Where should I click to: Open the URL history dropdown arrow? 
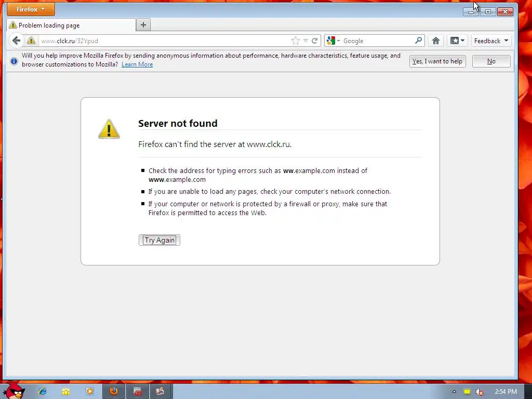[x=305, y=41]
